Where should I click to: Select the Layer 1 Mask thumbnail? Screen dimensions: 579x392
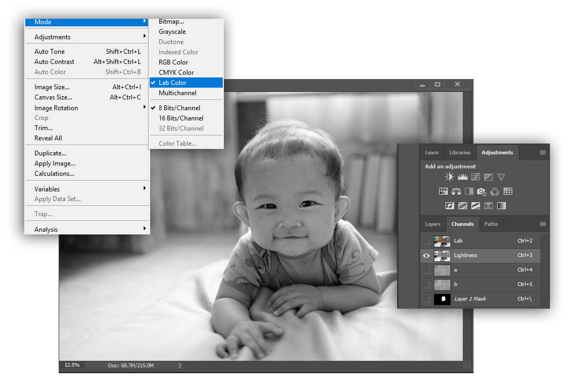pos(442,299)
